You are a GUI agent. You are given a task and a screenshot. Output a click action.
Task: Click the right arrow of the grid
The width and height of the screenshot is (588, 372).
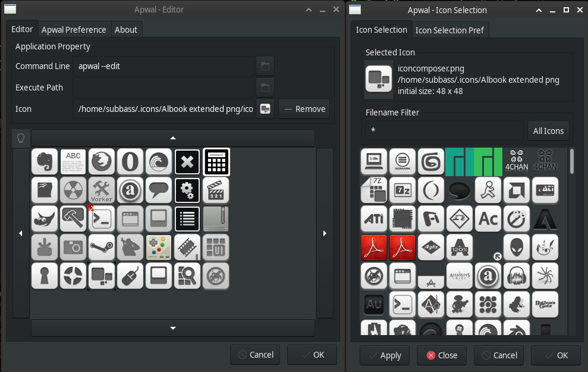(325, 233)
